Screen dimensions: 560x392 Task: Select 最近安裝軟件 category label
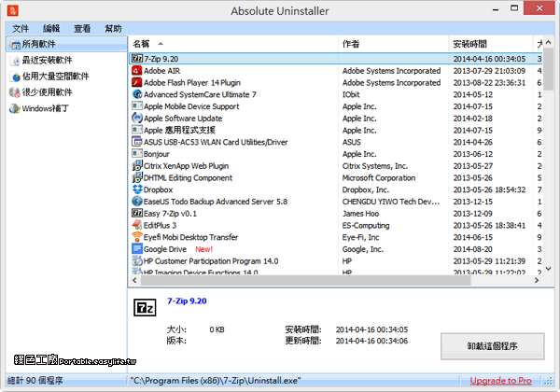coord(48,60)
